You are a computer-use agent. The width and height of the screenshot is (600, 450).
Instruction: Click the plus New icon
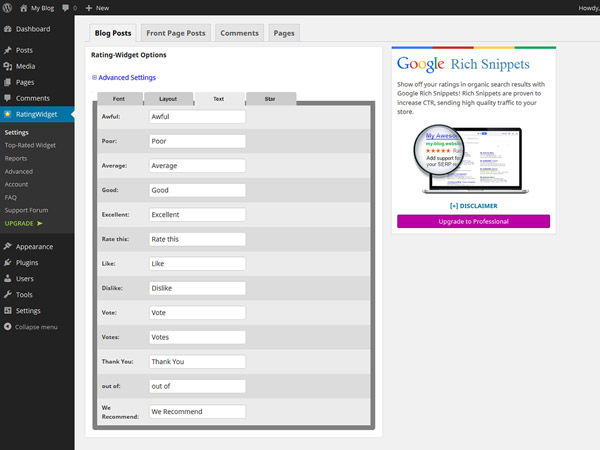[x=89, y=8]
